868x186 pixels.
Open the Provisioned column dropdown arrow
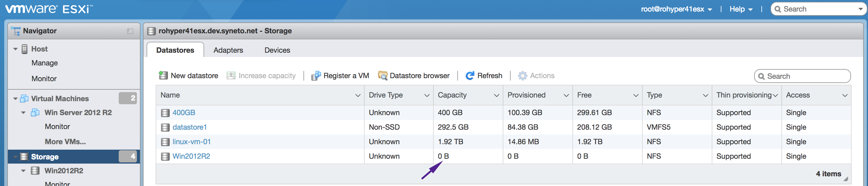(566, 95)
